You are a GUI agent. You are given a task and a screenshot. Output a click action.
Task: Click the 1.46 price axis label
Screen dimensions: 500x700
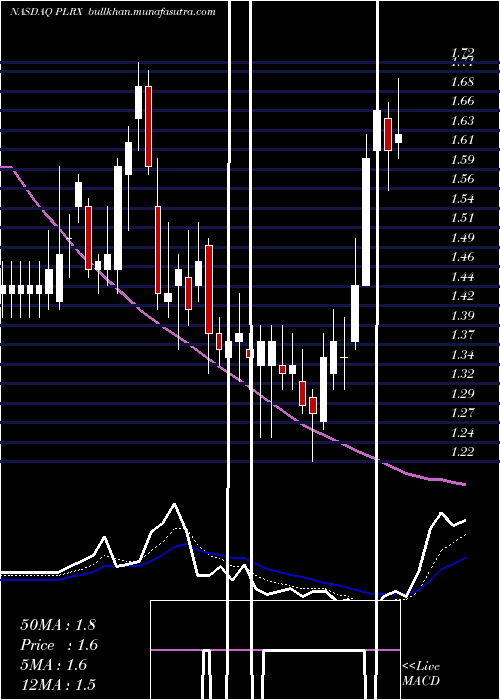[462, 257]
